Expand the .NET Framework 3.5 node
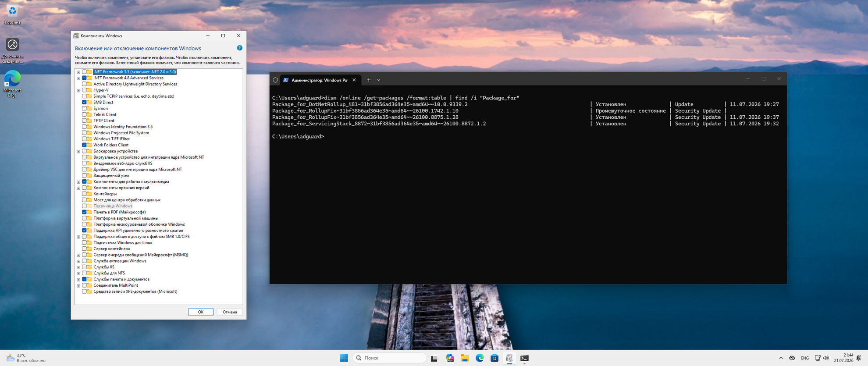This screenshot has height=366, width=868. click(x=78, y=72)
